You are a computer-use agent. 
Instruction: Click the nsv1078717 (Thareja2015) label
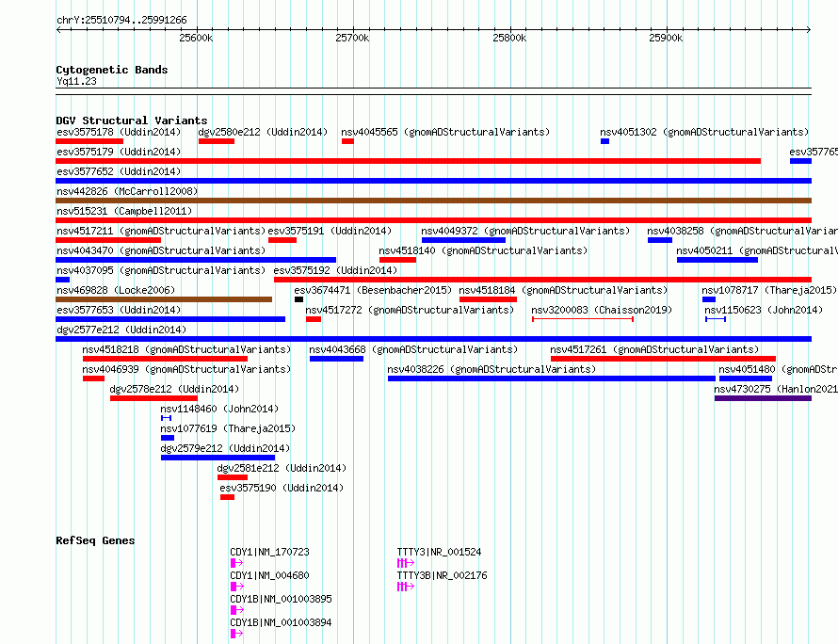769,290
